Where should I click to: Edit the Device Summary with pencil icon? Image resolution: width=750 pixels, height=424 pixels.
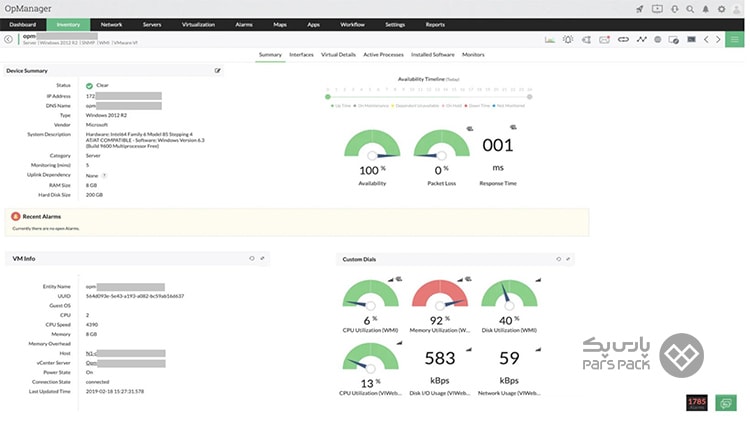[x=218, y=71]
